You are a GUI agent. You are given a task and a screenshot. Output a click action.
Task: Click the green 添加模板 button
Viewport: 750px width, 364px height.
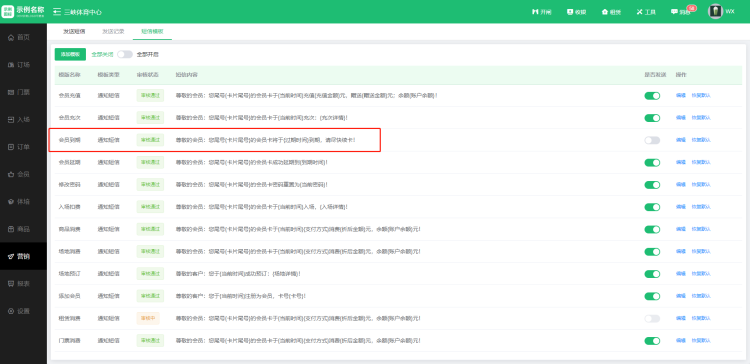click(70, 55)
